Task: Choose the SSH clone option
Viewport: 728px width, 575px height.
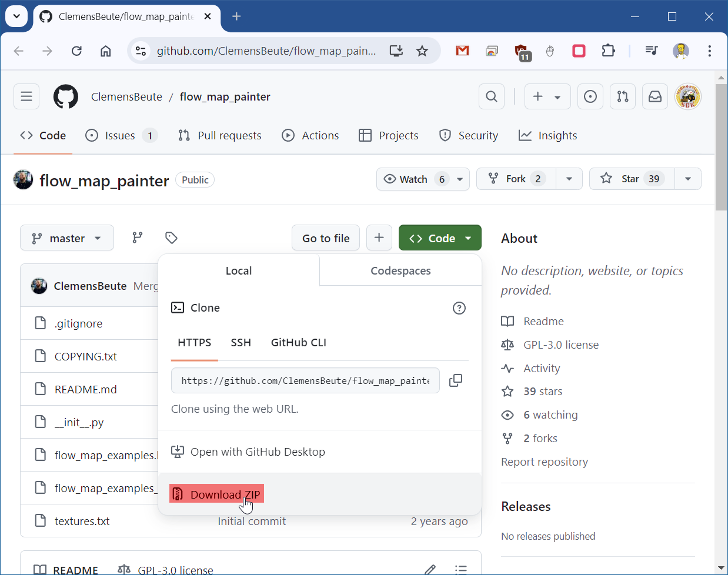Action: click(x=241, y=342)
